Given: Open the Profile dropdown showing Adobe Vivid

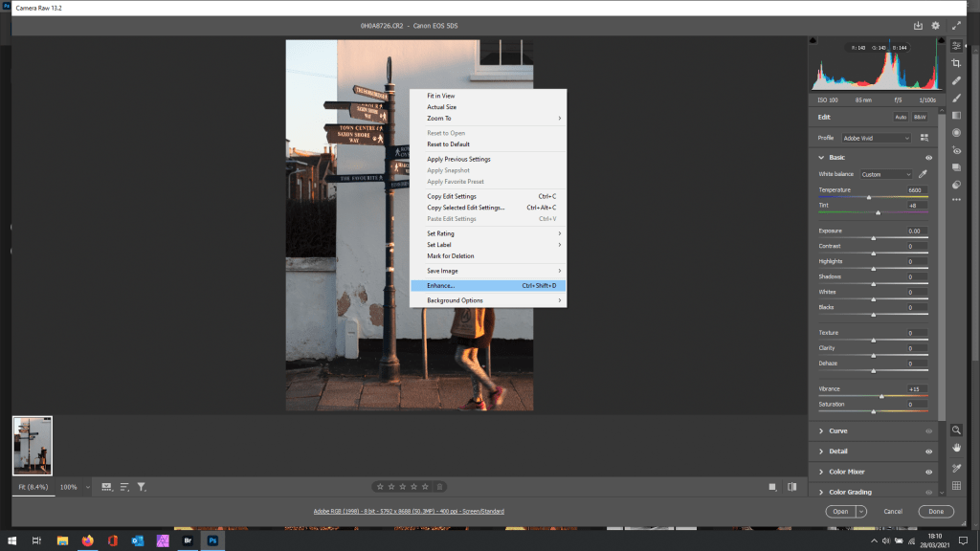Looking at the screenshot, I should [x=878, y=138].
